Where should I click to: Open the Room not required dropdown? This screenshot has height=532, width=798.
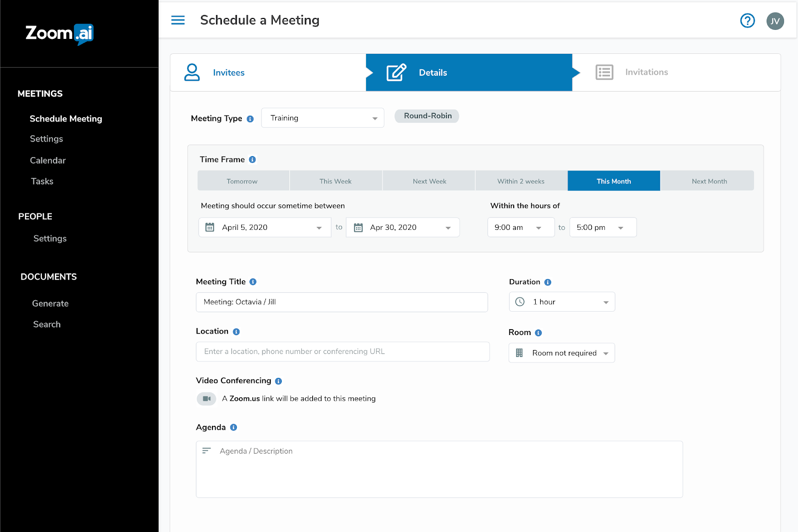pyautogui.click(x=562, y=353)
